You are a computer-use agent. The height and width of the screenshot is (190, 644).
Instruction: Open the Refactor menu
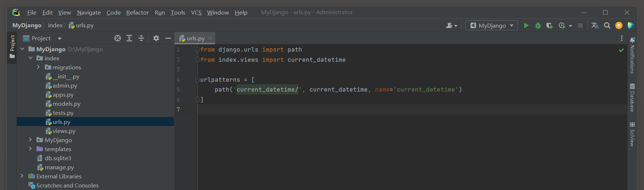click(138, 12)
